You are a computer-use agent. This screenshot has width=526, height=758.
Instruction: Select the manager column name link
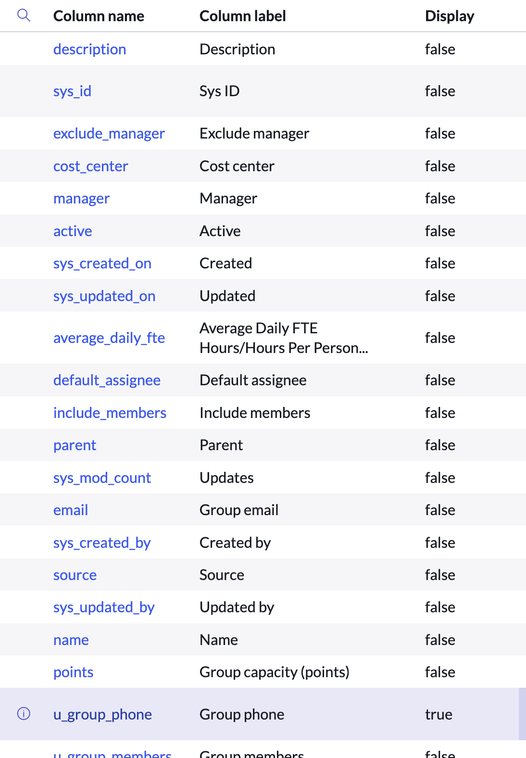(x=81, y=198)
